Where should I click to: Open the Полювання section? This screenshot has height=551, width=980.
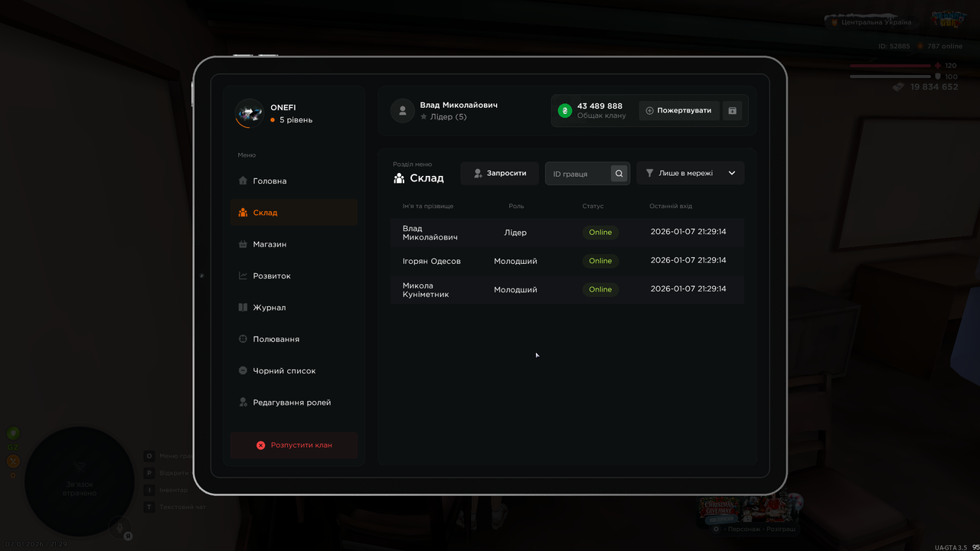coord(294,339)
